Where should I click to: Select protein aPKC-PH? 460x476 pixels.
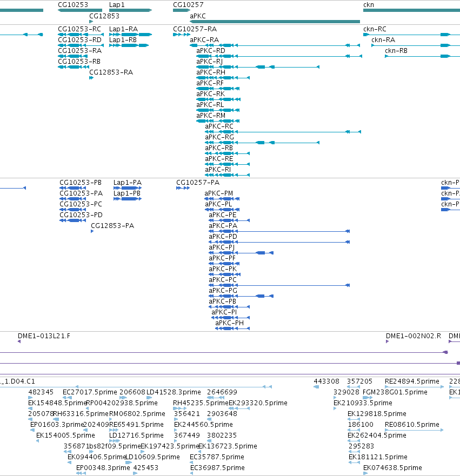point(232,328)
